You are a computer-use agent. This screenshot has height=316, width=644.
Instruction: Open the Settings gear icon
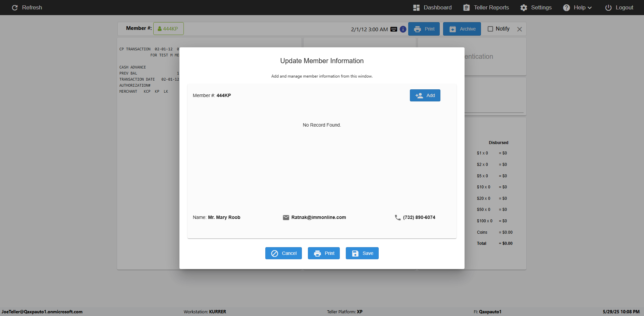[x=524, y=7]
